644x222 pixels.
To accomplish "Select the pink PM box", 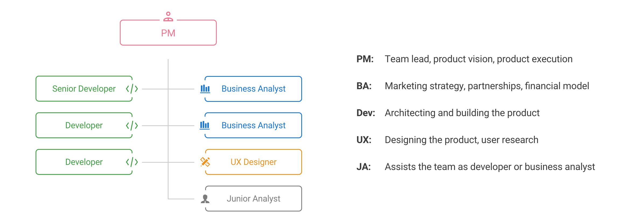I will 168,33.
